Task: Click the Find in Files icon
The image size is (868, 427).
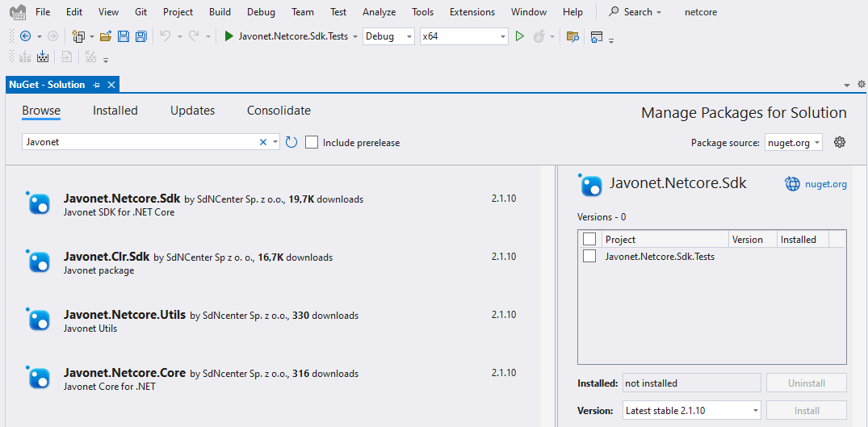Action: click(x=572, y=36)
